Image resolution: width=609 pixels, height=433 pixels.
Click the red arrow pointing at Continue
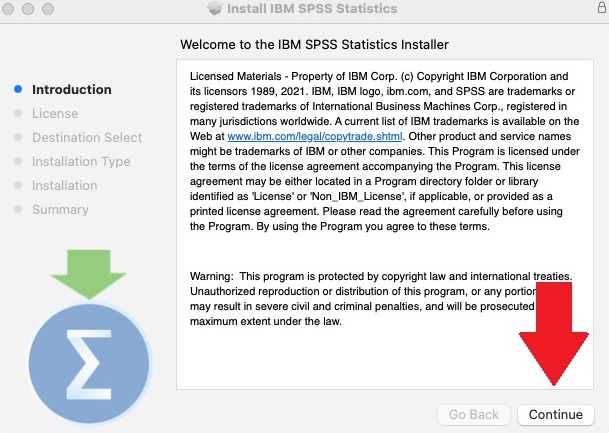tap(555, 335)
